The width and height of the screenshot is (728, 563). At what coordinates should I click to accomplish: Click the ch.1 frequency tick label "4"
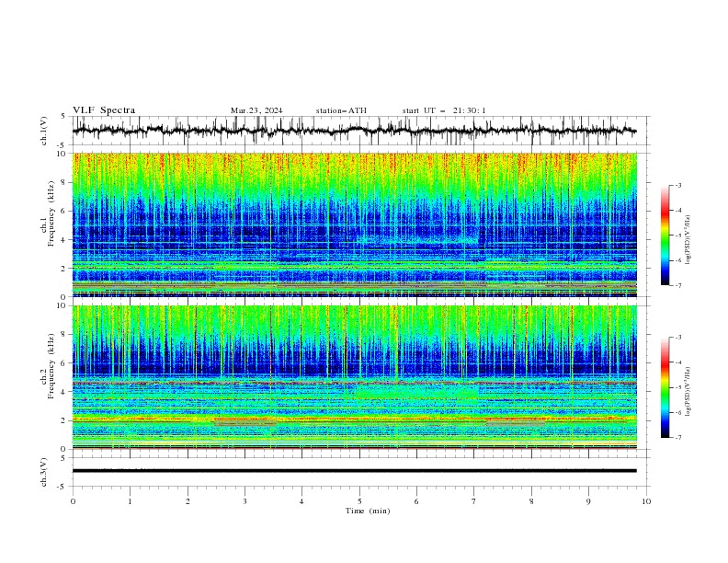(65, 240)
